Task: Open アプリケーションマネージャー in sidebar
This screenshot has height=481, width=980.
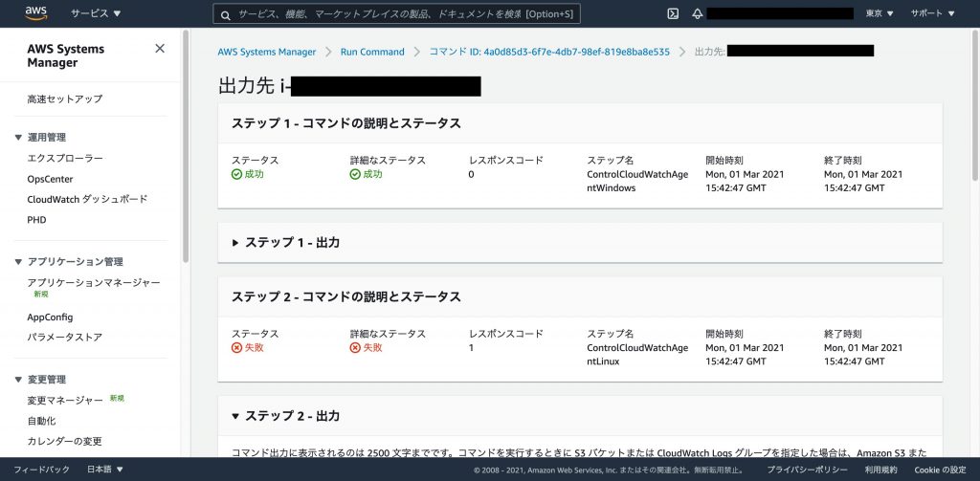Action: 94,283
